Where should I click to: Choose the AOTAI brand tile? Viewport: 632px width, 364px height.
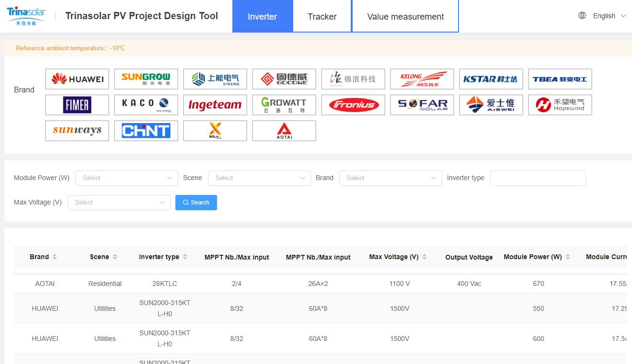(x=284, y=131)
